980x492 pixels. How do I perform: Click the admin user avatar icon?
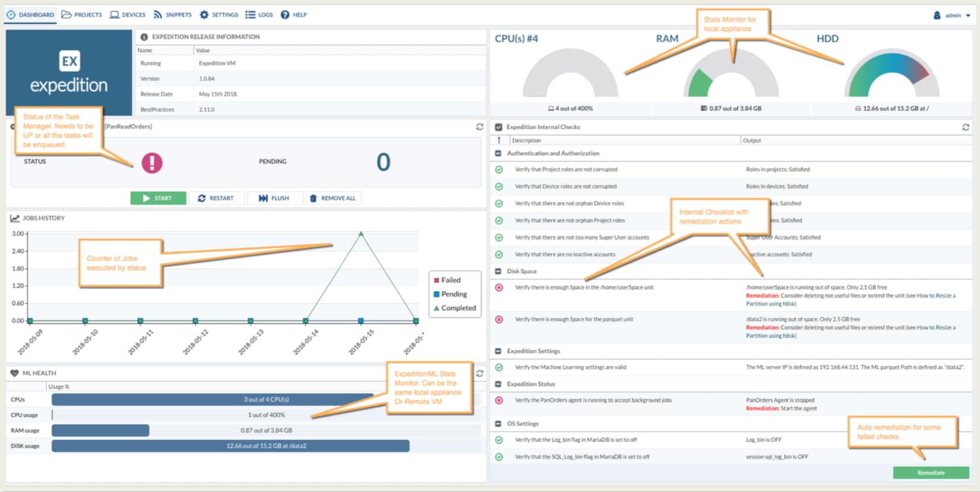[x=937, y=15]
